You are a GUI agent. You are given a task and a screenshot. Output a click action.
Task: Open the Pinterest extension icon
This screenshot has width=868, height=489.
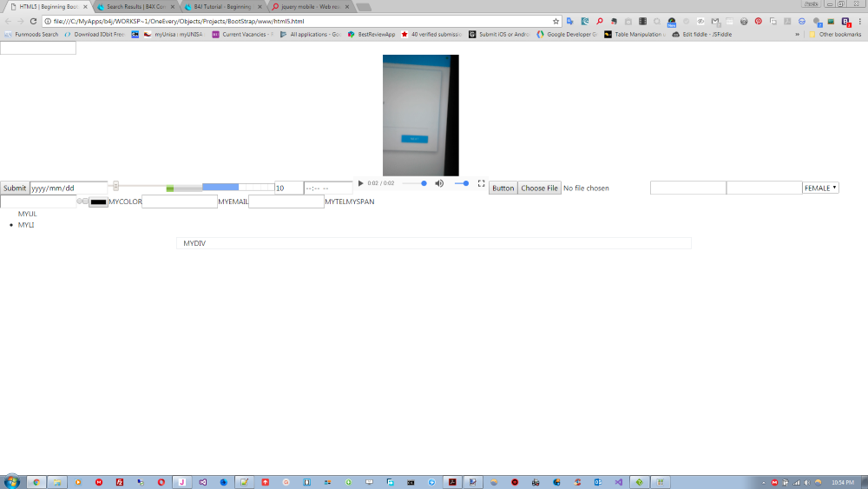[x=759, y=21]
